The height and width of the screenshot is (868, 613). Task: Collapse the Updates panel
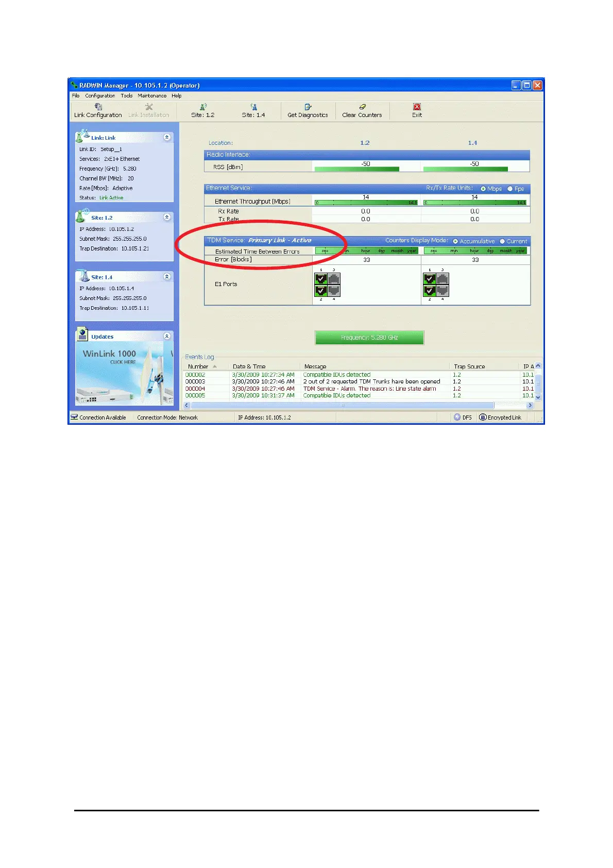click(167, 336)
